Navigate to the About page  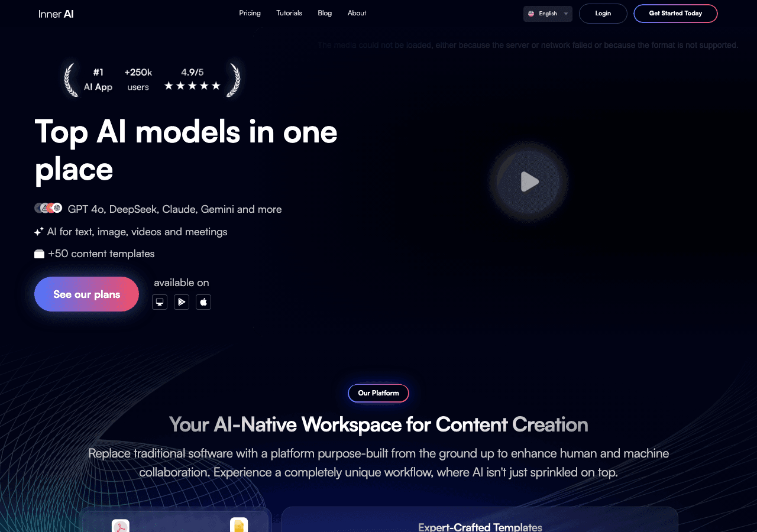click(357, 13)
